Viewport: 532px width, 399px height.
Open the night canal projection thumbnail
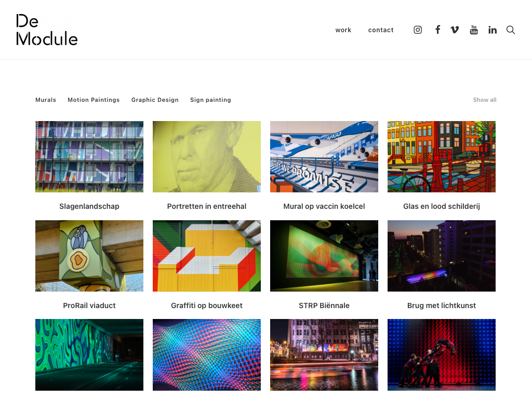[324, 355]
